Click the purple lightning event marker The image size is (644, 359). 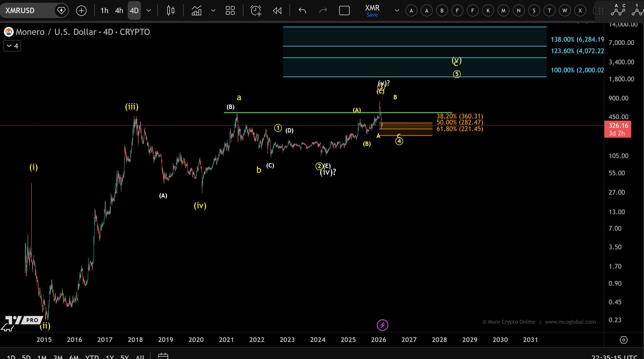coord(383,325)
